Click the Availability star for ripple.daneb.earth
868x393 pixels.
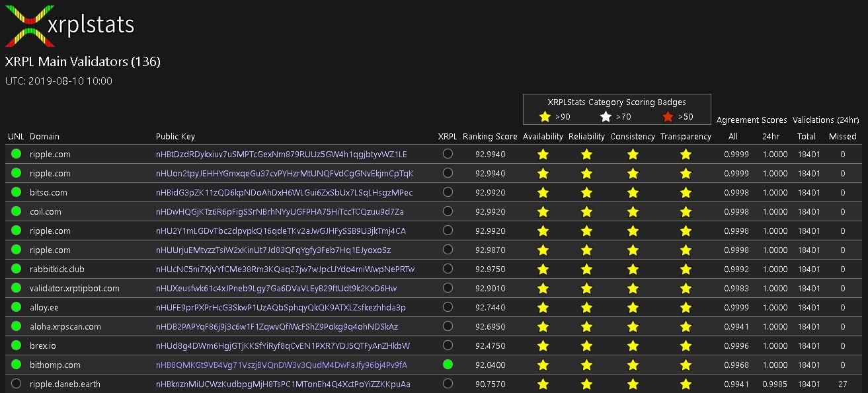[x=543, y=384]
